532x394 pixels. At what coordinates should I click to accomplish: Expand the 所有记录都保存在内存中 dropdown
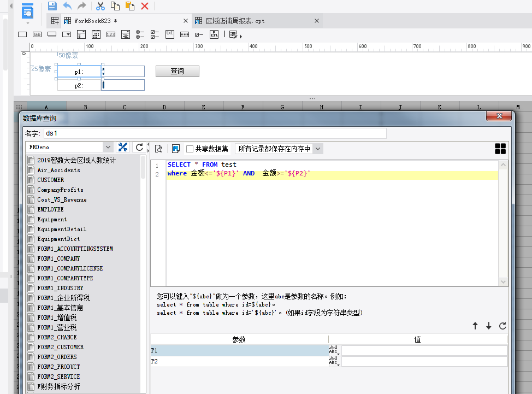pos(318,149)
